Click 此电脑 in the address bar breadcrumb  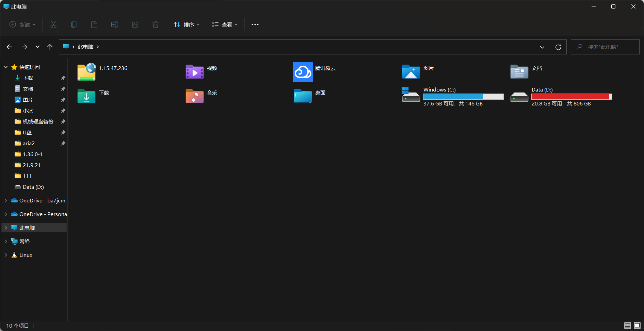[85, 47]
